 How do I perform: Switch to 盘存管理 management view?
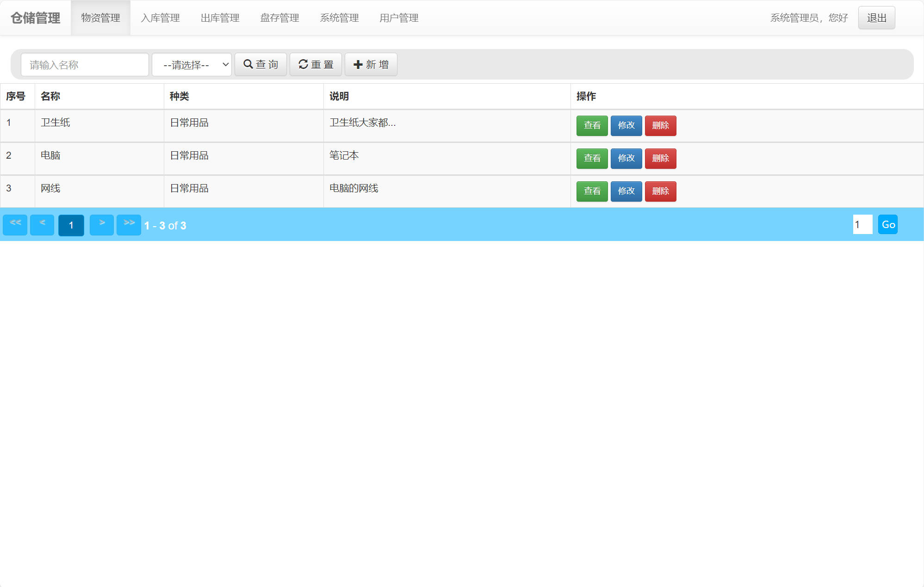click(x=279, y=18)
